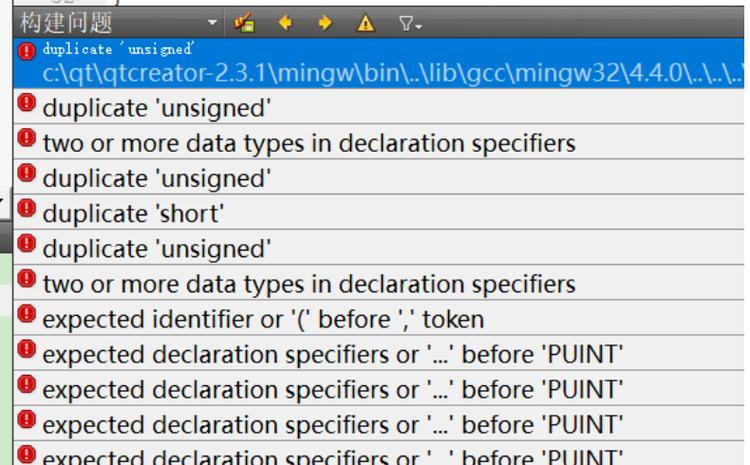Click the clear build issues icon

click(244, 22)
